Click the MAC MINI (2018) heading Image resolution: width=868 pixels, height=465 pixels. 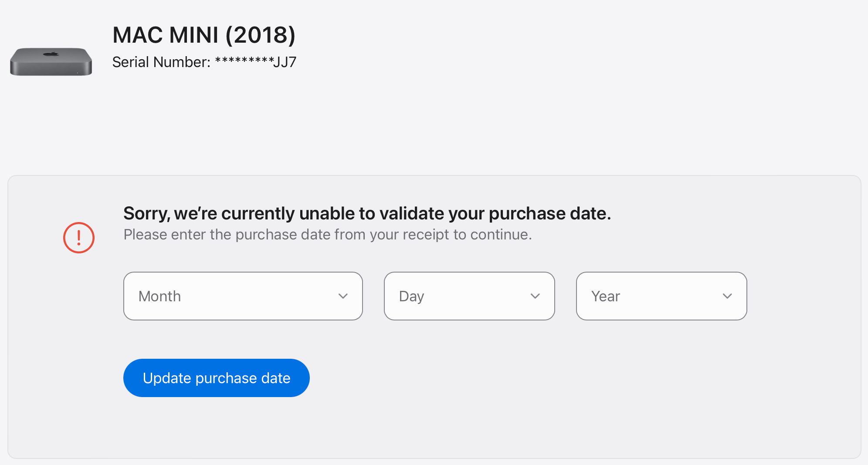pyautogui.click(x=204, y=35)
